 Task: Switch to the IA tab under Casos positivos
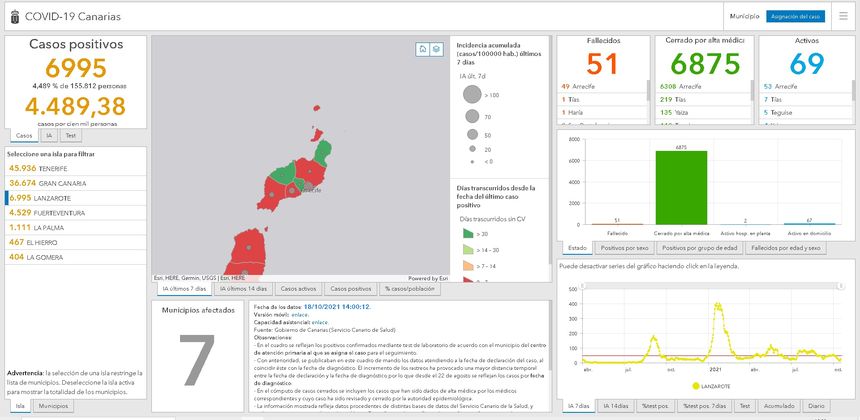pyautogui.click(x=48, y=135)
